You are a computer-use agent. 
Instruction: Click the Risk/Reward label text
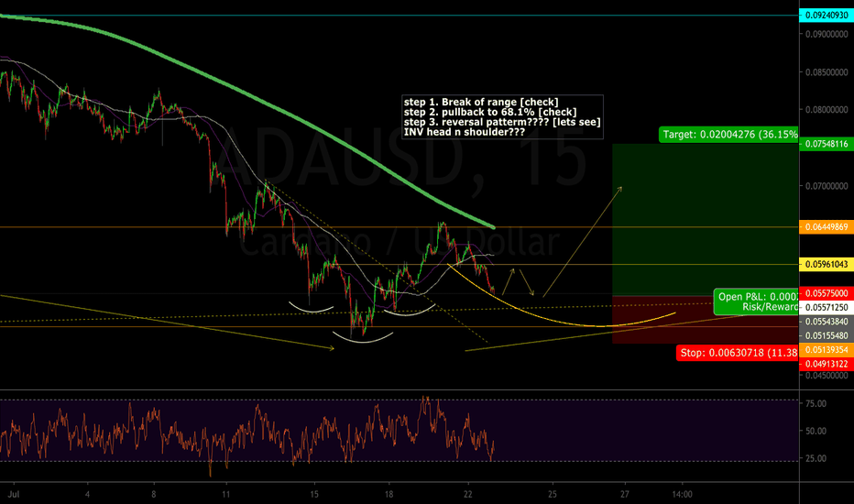[x=770, y=307]
